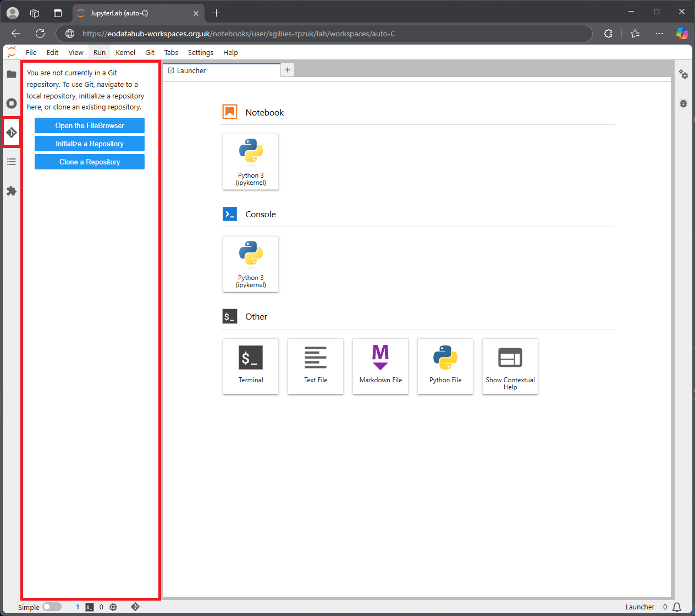Screen dimensions: 695x616
Task: Open the Property Inspector gears icon
Action: [x=683, y=74]
